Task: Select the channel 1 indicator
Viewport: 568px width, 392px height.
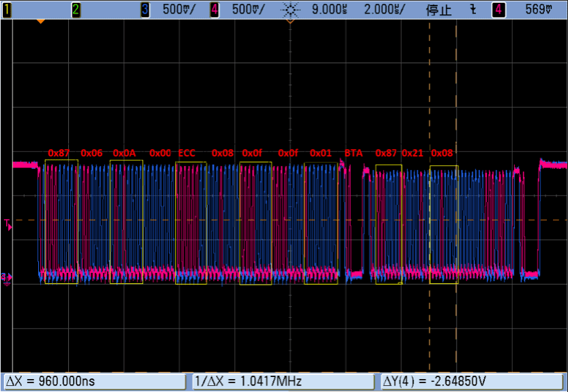Action: coord(7,10)
